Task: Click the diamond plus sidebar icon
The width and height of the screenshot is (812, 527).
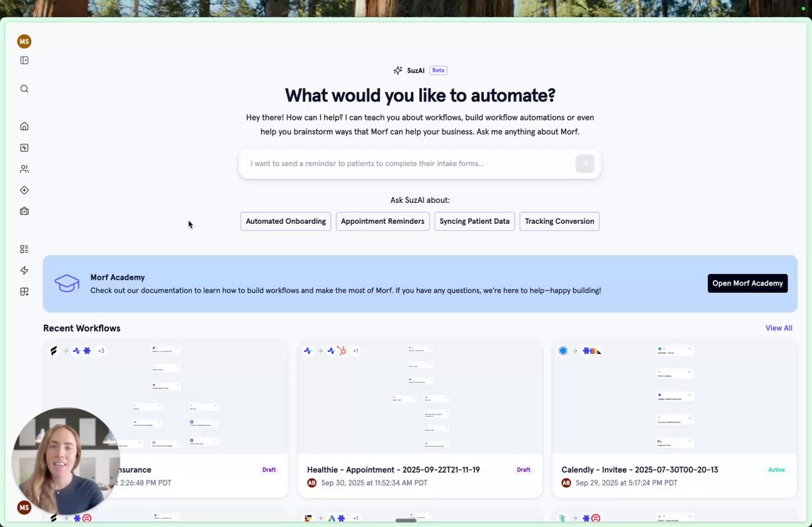Action: (24, 190)
